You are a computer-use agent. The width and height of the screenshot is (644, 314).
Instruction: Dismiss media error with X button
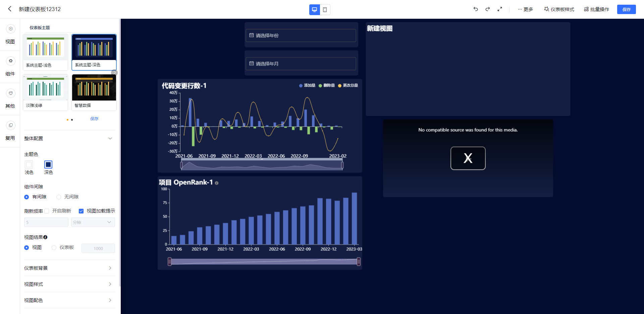(468, 158)
